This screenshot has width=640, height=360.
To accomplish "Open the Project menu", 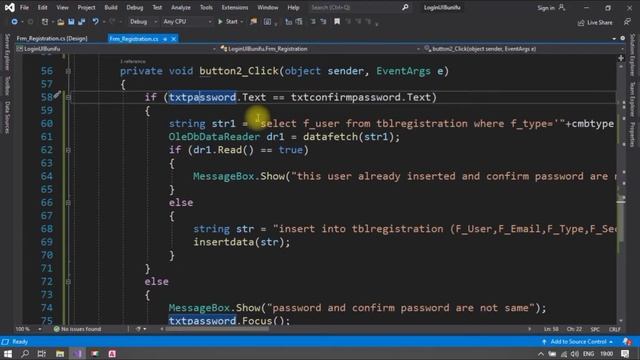I will [86, 7].
